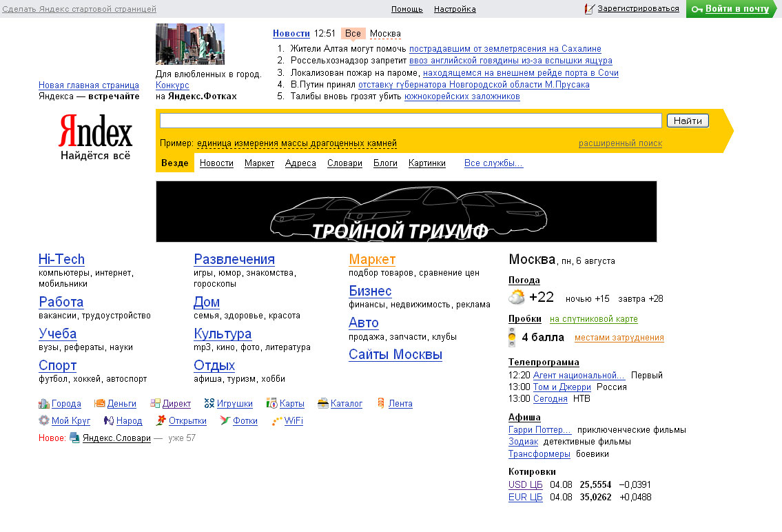Select the Везде search tab

coord(175,163)
